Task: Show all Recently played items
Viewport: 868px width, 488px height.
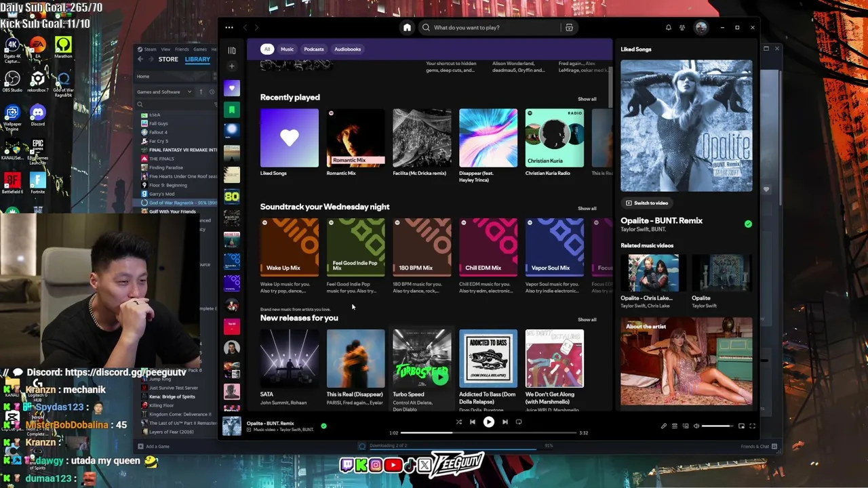Action: (x=587, y=99)
